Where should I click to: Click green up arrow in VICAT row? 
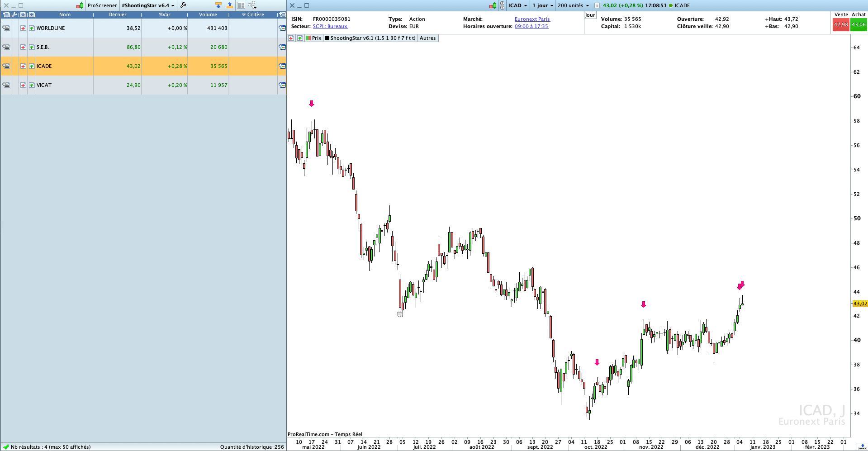[x=32, y=85]
